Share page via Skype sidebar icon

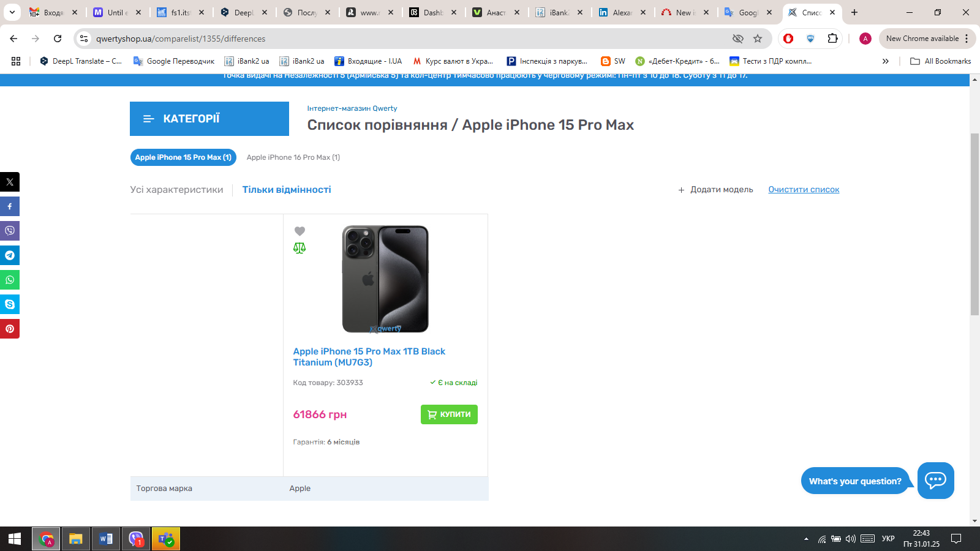(10, 304)
